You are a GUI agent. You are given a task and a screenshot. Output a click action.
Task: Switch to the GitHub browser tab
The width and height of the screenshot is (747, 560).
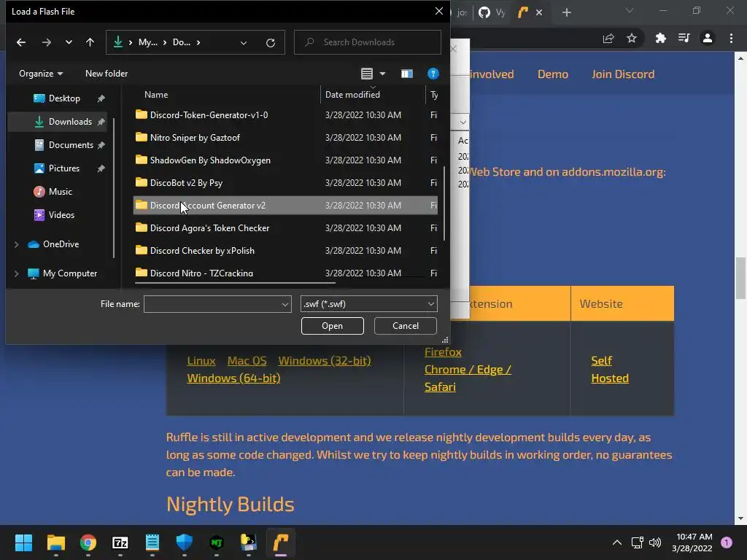[x=492, y=13]
